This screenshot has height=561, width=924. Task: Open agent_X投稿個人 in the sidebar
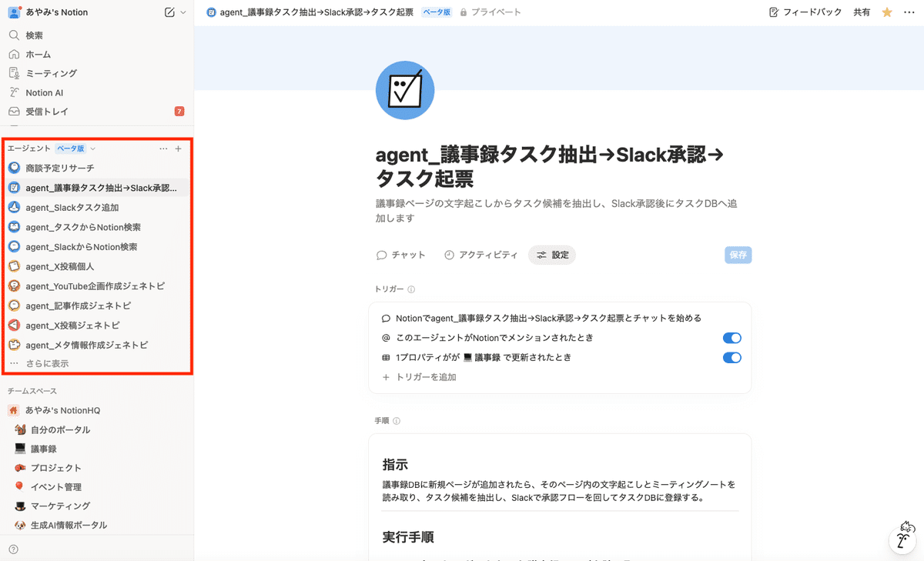(x=60, y=266)
